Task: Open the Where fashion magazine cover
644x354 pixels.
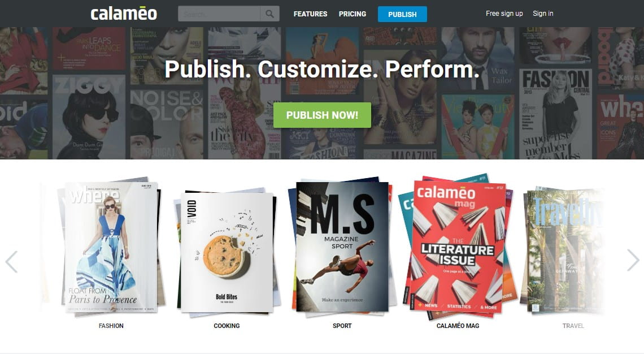Action: (111, 247)
